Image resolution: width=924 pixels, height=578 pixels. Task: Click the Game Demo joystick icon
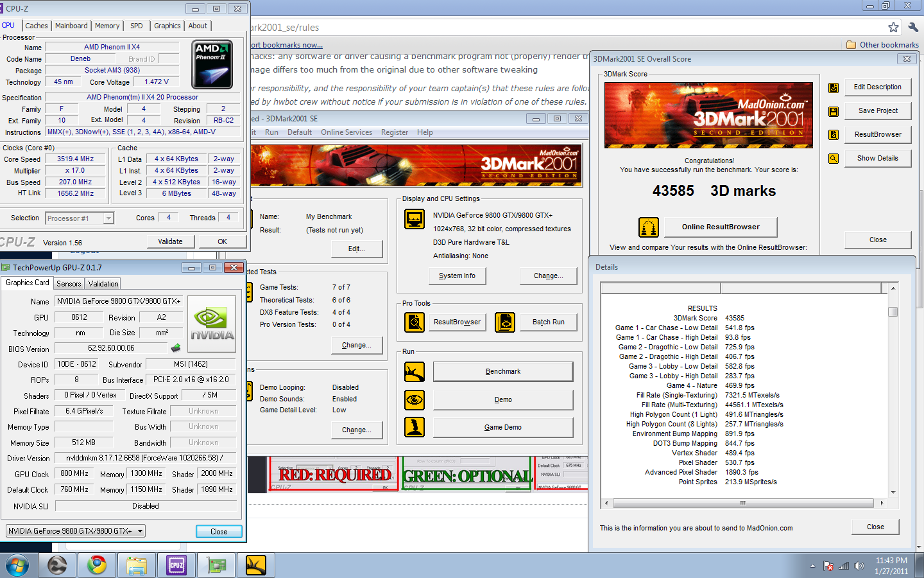tap(415, 427)
